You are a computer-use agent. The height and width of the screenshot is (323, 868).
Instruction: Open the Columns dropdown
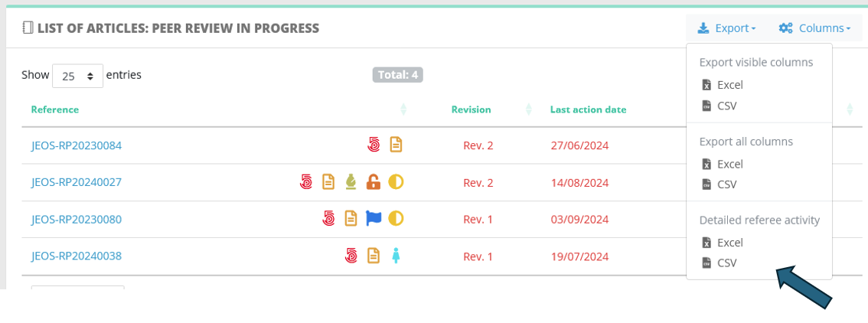pos(814,28)
